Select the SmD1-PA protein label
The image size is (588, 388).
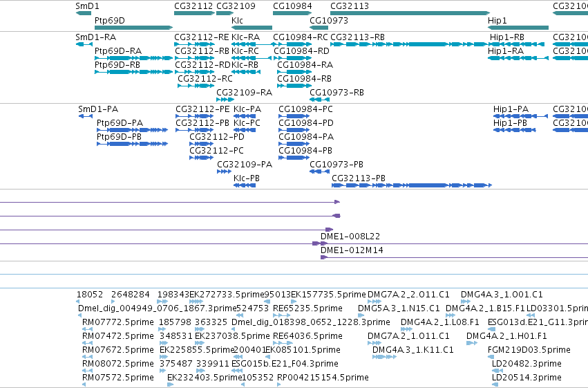[x=98, y=109]
